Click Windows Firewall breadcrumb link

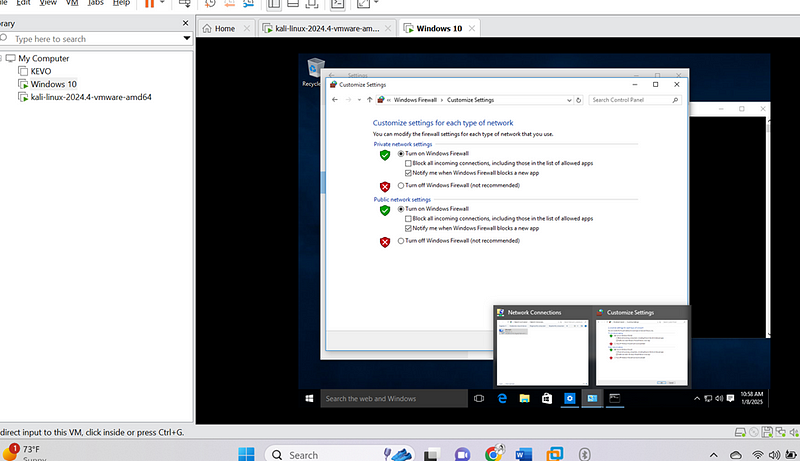tap(415, 100)
